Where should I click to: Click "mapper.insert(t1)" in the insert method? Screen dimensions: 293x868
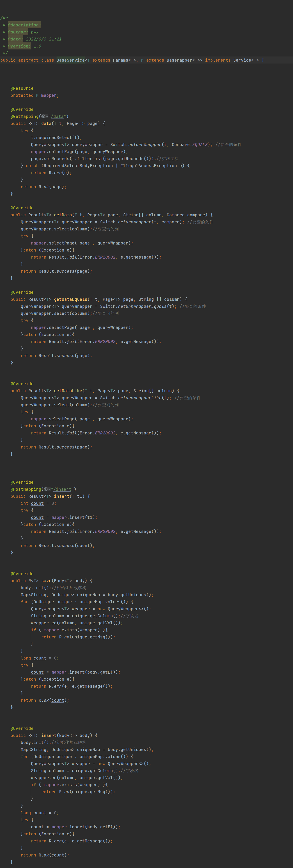(73, 518)
